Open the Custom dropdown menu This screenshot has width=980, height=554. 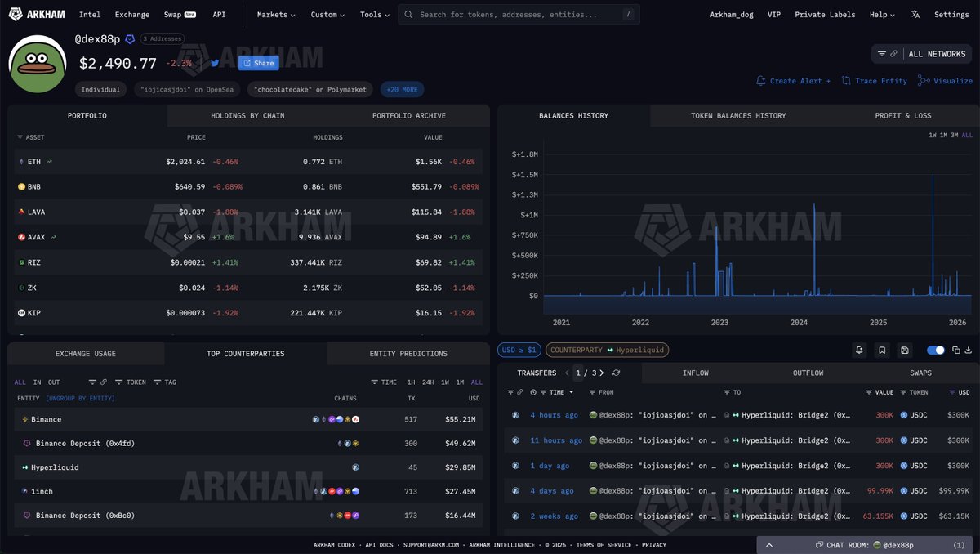(x=327, y=15)
